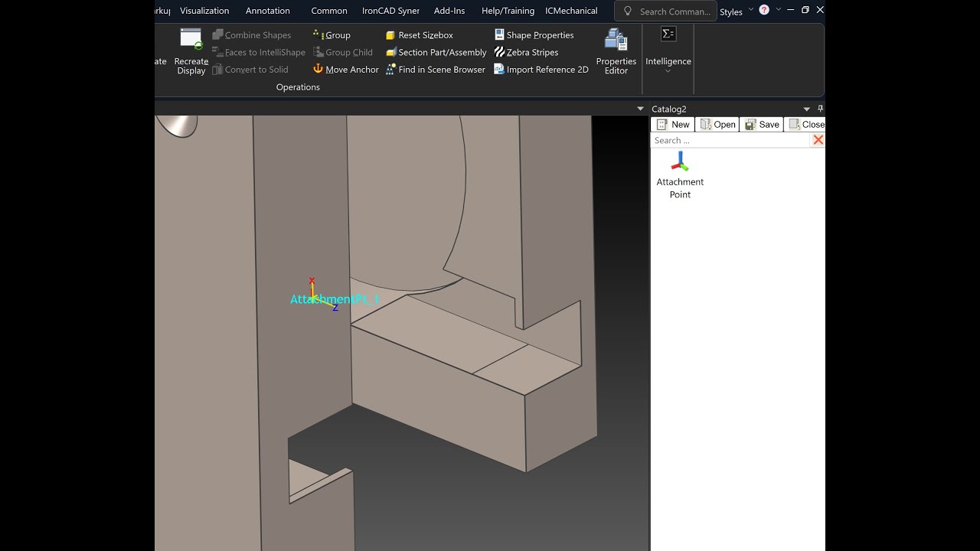
Task: Open the IronCAD Synergy tab
Action: pyautogui.click(x=390, y=11)
